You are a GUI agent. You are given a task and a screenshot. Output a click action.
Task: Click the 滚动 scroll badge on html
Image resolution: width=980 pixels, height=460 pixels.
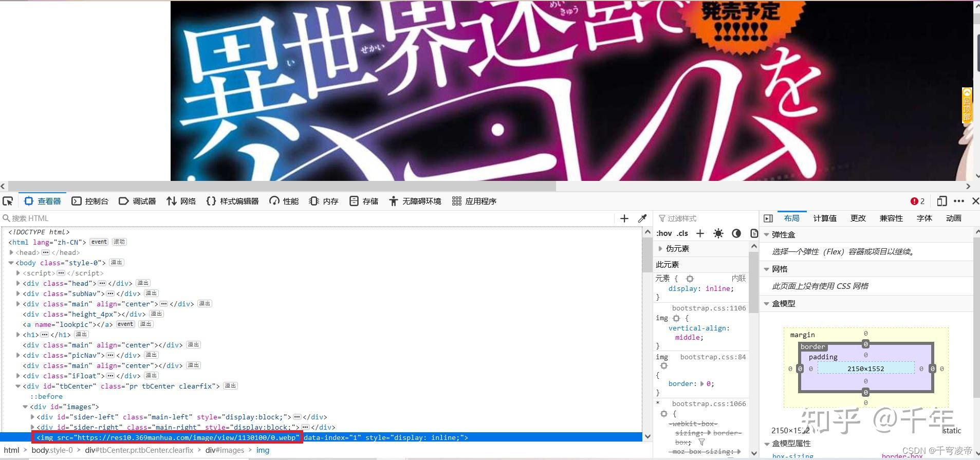[119, 242]
